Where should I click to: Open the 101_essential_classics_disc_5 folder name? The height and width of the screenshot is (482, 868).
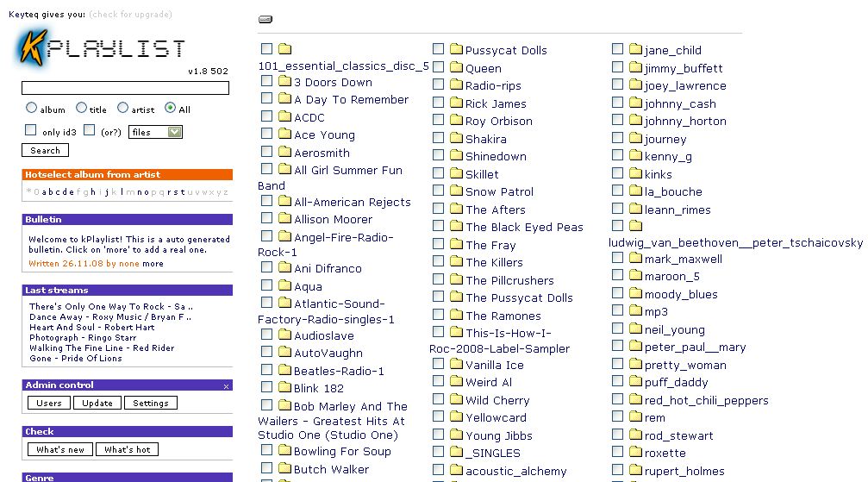click(x=343, y=66)
